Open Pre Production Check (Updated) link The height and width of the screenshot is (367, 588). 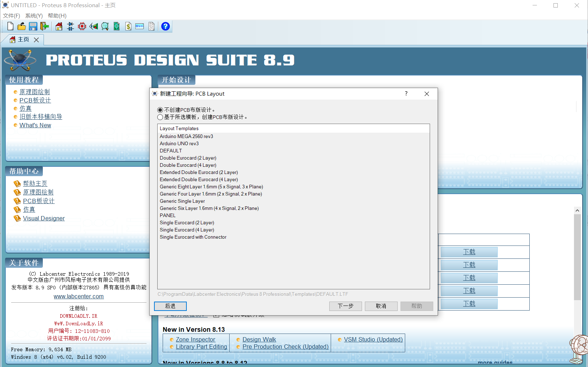click(285, 347)
